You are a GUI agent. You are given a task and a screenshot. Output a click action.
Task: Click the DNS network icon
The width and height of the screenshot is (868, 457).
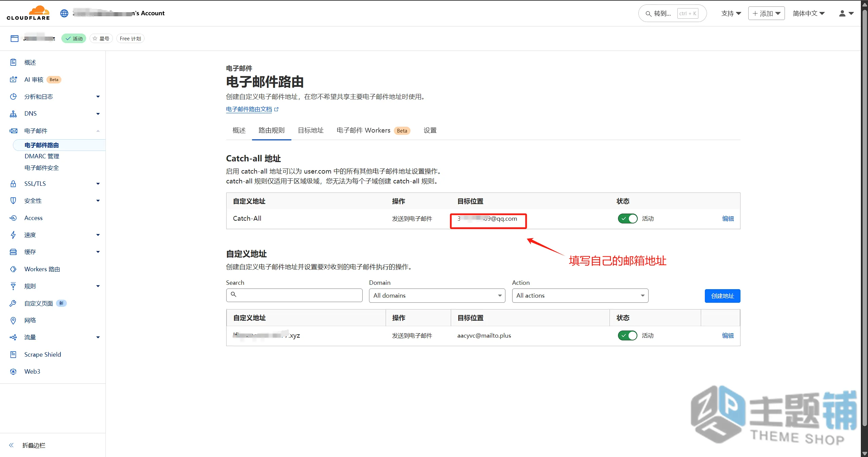13,114
